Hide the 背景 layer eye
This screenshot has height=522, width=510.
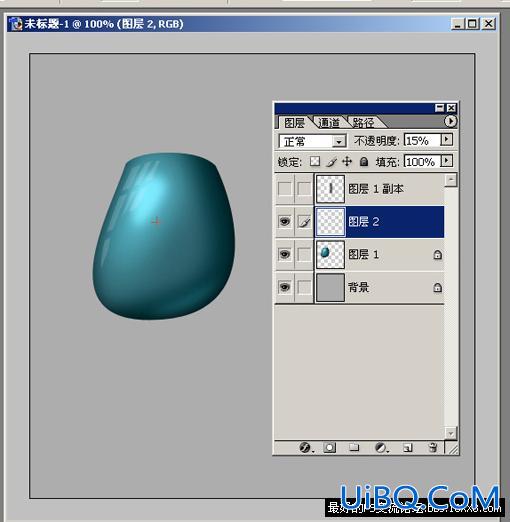click(284, 287)
